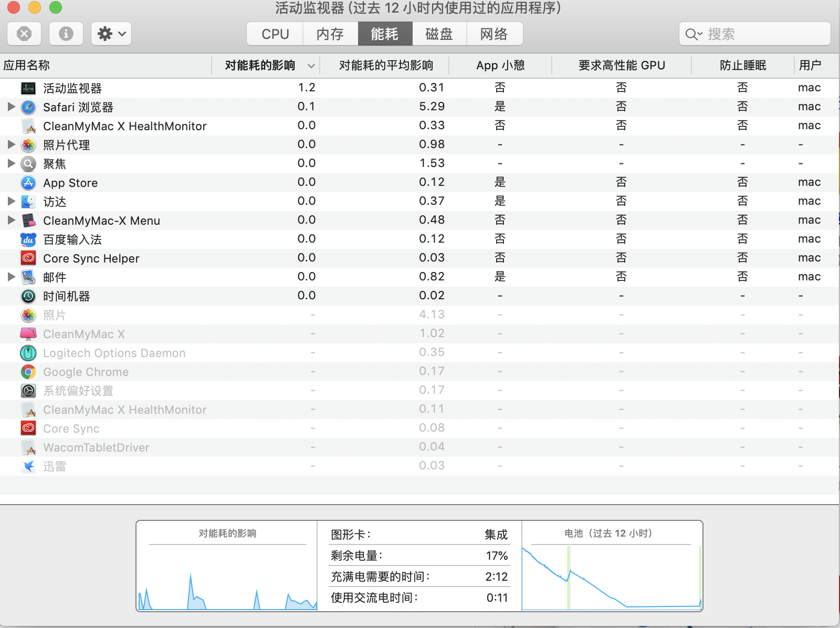
Task: Open the 磁盘 tab
Action: tap(439, 34)
